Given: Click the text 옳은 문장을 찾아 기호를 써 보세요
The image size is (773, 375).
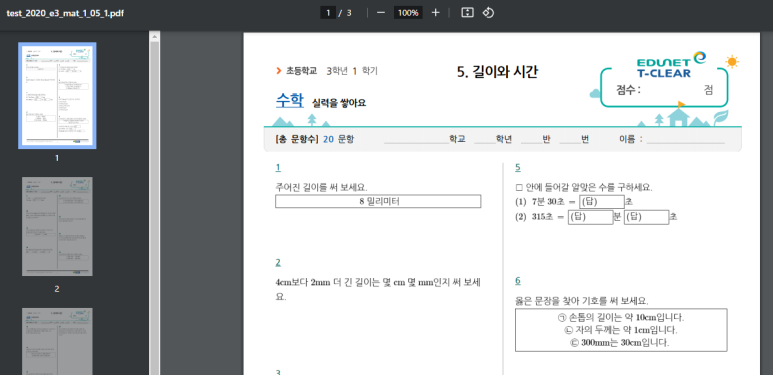Looking at the screenshot, I should (x=582, y=301).
